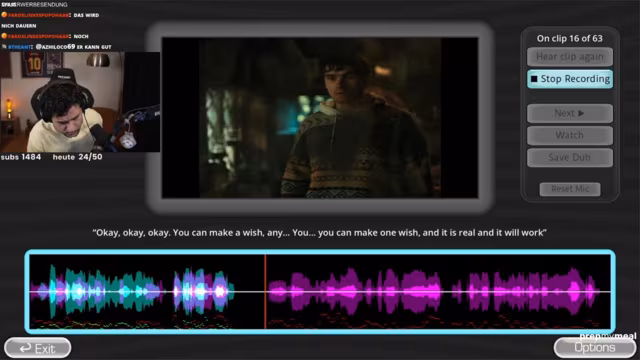
Task: Exit the dubbing screen
Action: (38, 348)
